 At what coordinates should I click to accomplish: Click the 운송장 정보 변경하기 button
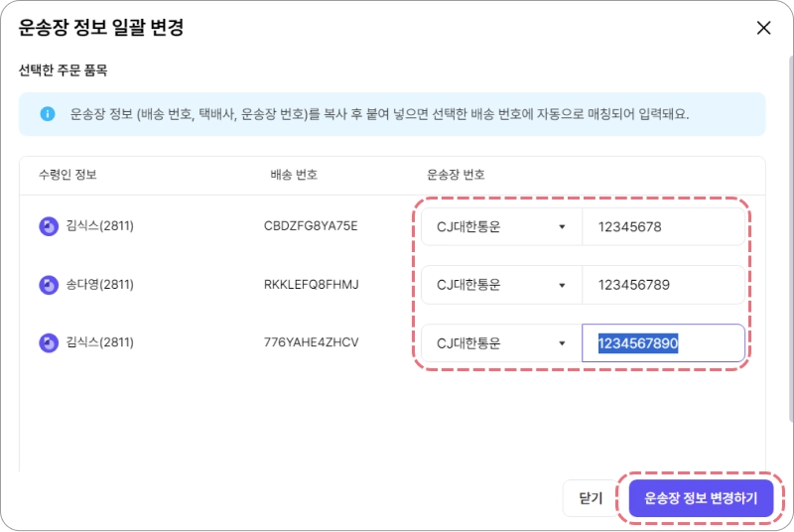(701, 498)
